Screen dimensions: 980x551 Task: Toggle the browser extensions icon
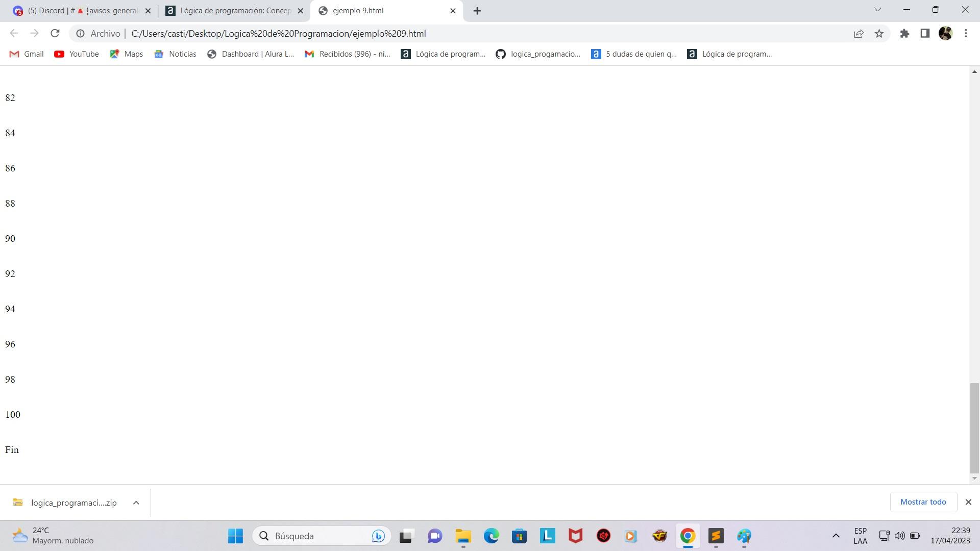point(904,33)
